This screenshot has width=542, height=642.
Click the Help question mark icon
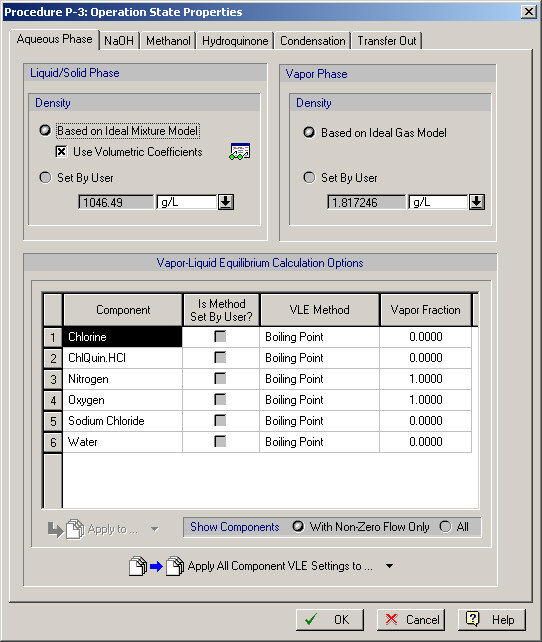click(473, 619)
